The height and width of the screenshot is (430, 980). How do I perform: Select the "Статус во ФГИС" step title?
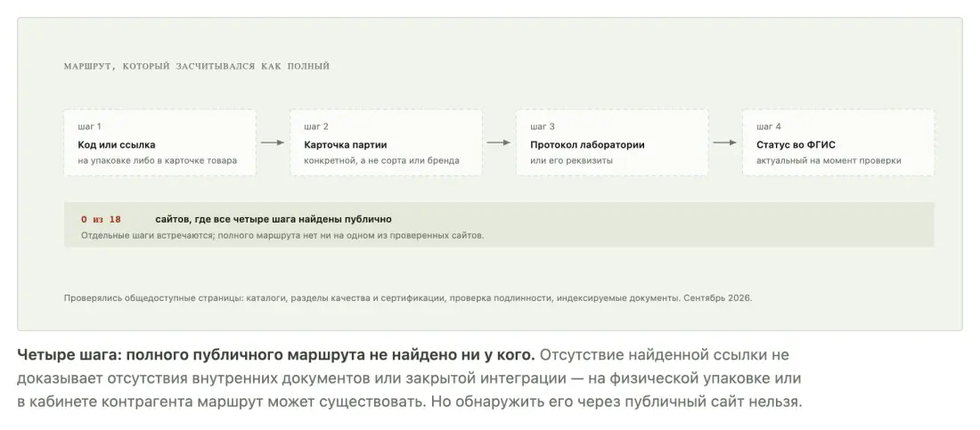pyautogui.click(x=796, y=145)
